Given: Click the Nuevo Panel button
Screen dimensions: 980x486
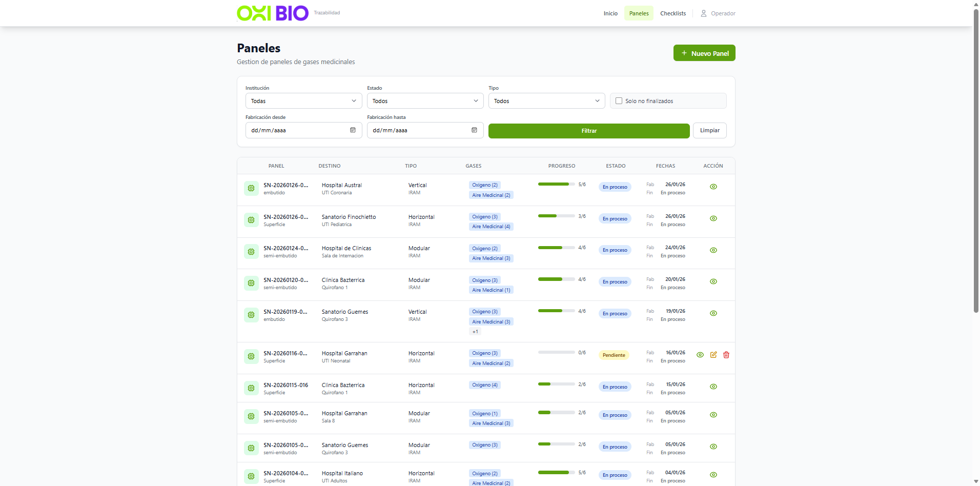Looking at the screenshot, I should point(704,53).
